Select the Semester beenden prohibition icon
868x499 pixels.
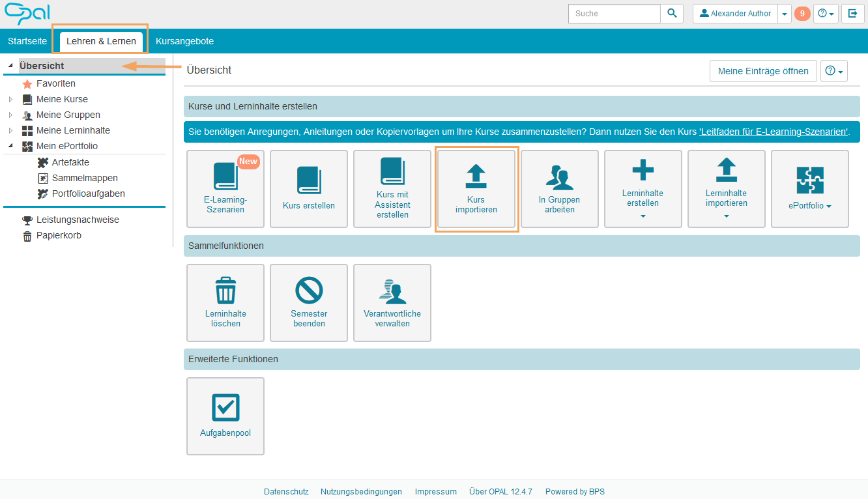tap(309, 291)
